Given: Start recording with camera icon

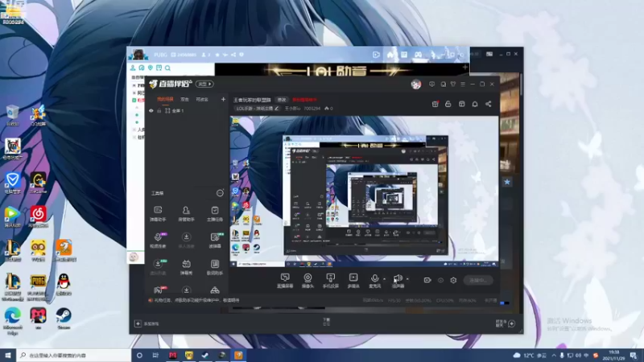Looking at the screenshot, I should (427, 280).
